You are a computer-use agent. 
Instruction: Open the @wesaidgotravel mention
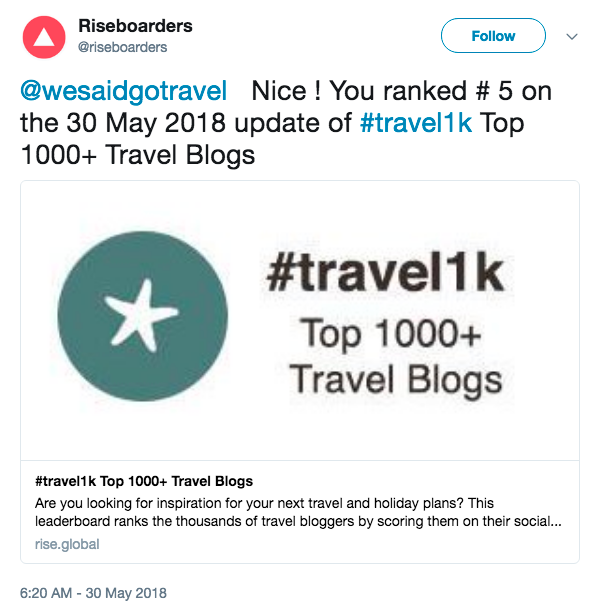pos(124,91)
